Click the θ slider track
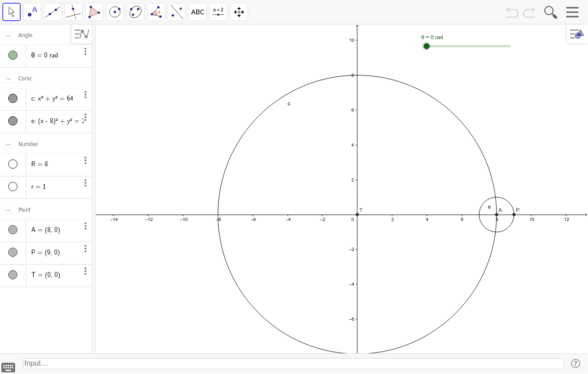The image size is (588, 374). (x=469, y=46)
